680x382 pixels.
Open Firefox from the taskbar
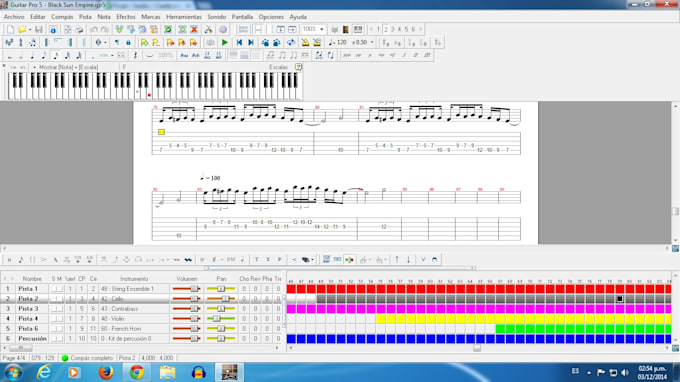105,372
